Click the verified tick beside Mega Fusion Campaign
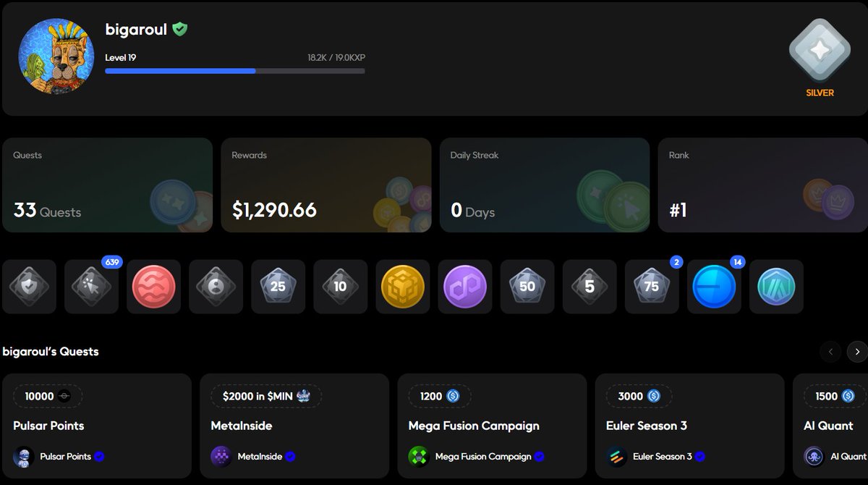Screen dimensions: 868x485 [539, 457]
